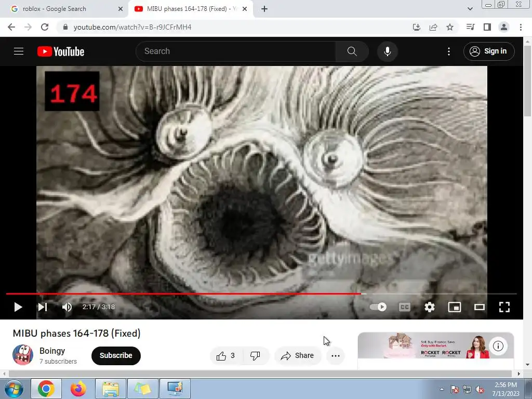
Task: Share the MIBU phases video
Action: tap(298, 355)
